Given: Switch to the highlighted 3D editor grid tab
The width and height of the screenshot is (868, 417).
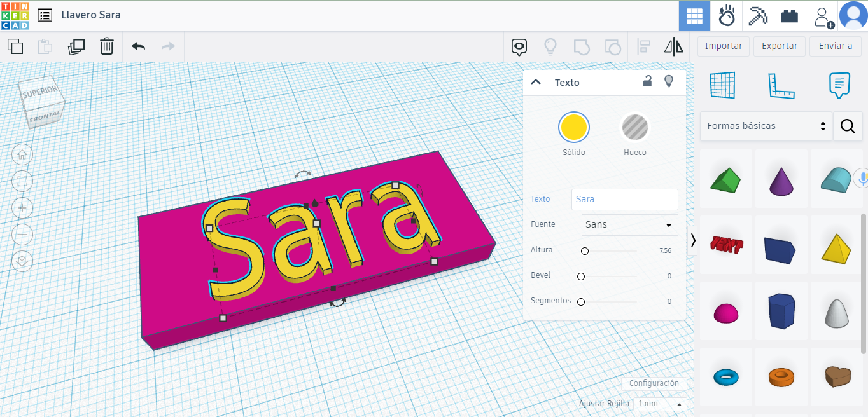Looking at the screenshot, I should click(694, 16).
